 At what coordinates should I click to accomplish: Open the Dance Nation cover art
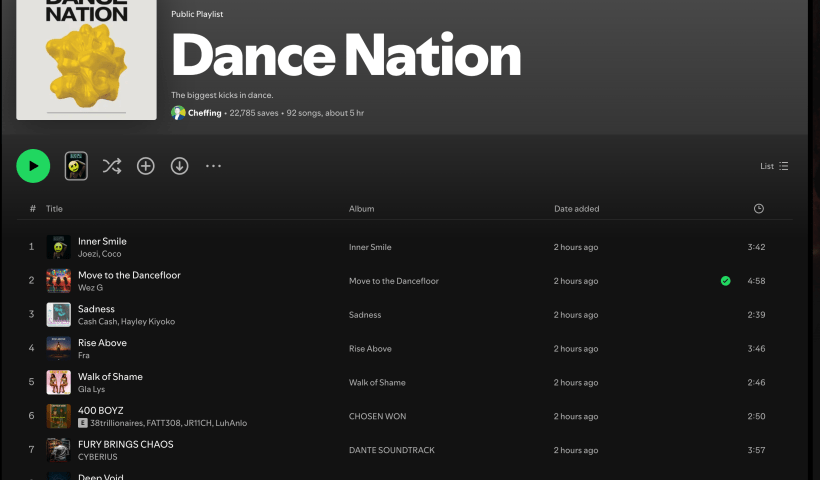tap(86, 58)
